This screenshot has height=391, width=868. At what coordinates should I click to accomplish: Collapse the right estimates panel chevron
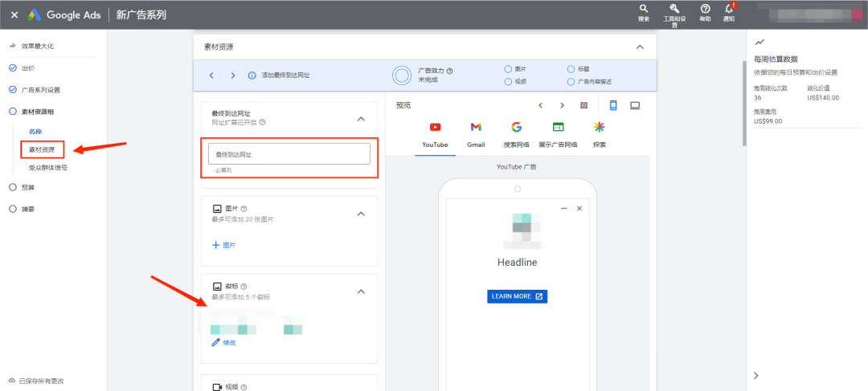(756, 376)
